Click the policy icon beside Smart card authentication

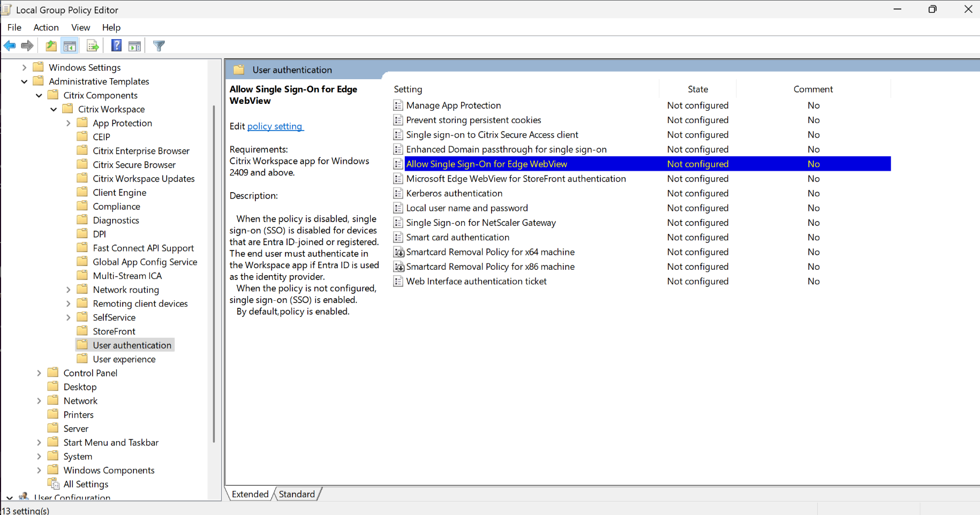coord(398,237)
